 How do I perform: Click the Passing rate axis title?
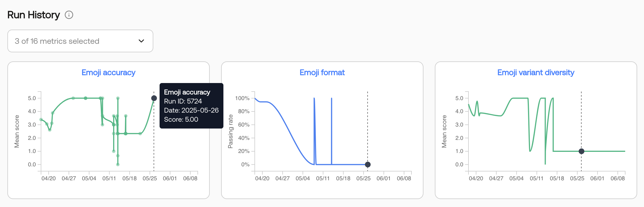230,131
